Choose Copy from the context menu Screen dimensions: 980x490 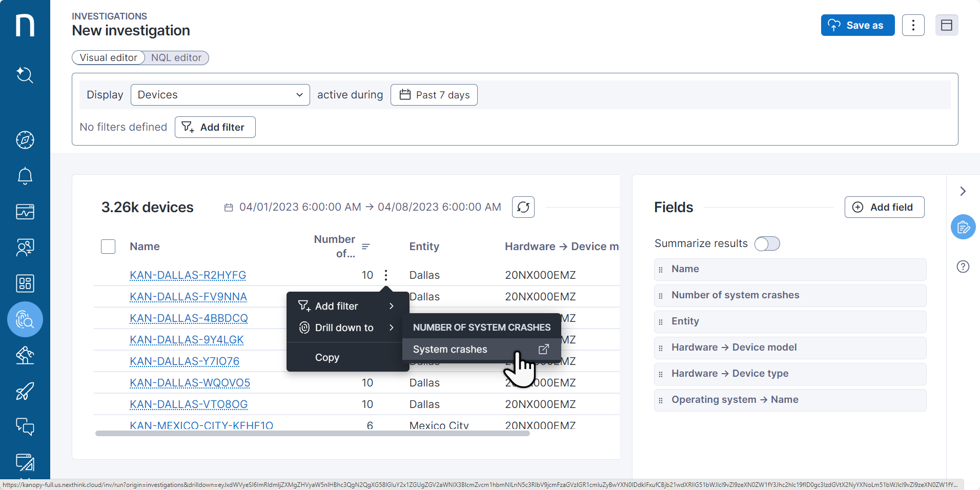click(327, 357)
